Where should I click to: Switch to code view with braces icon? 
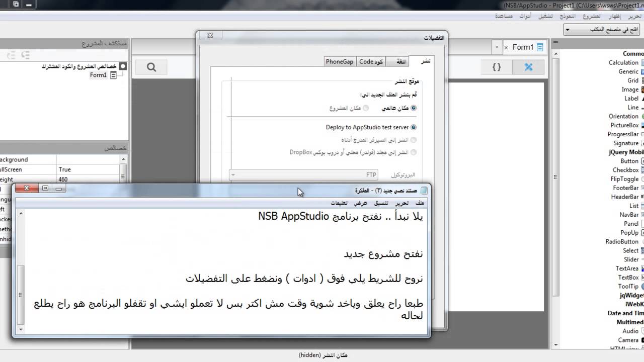(497, 67)
